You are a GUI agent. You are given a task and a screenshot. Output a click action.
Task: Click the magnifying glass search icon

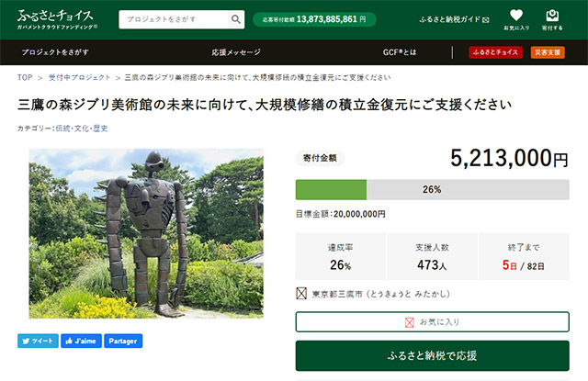click(x=236, y=19)
